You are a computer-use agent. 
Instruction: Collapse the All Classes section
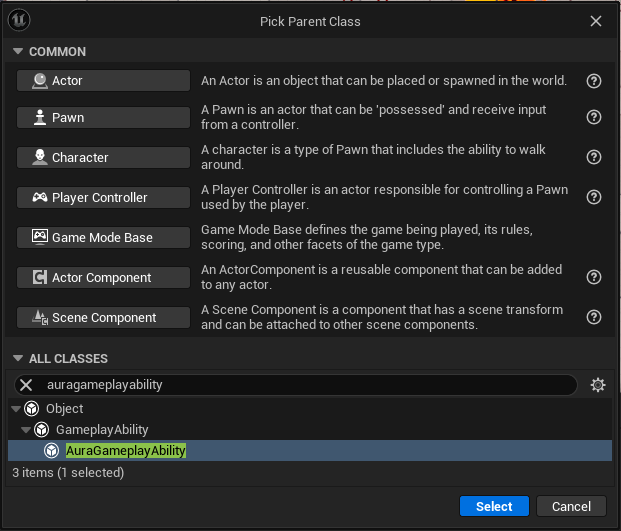click(x=17, y=359)
